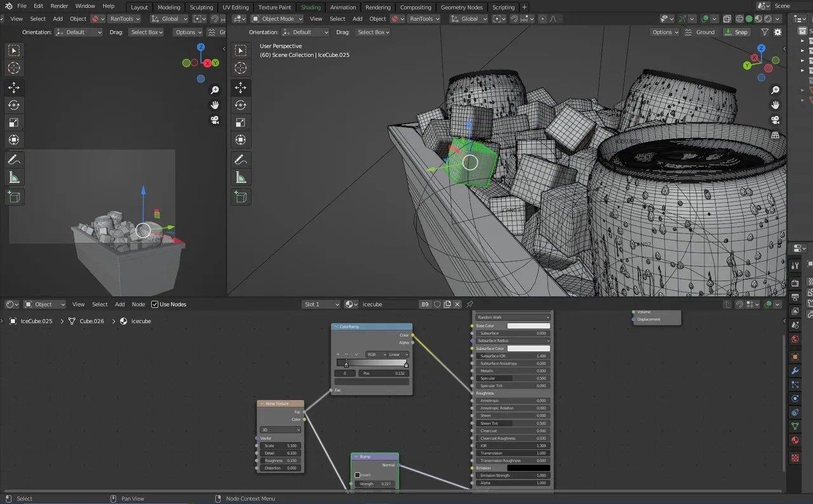Collapse the ColorRamp node header triangle
813x504 pixels.
pos(337,327)
